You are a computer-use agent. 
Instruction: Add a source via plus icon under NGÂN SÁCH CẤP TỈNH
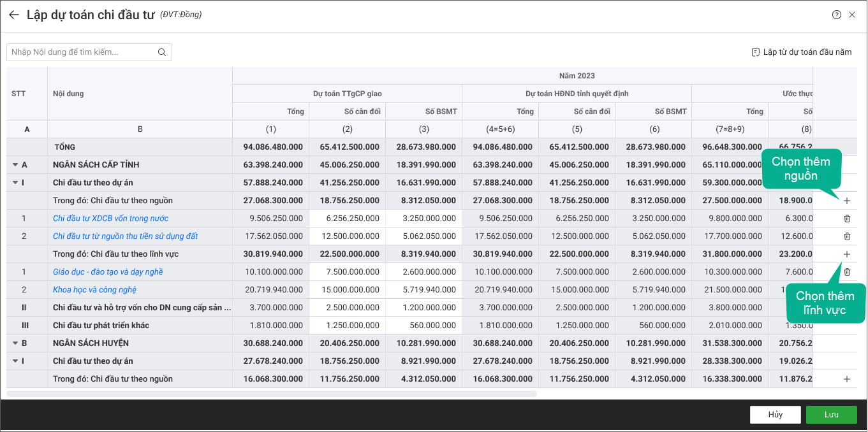(847, 201)
